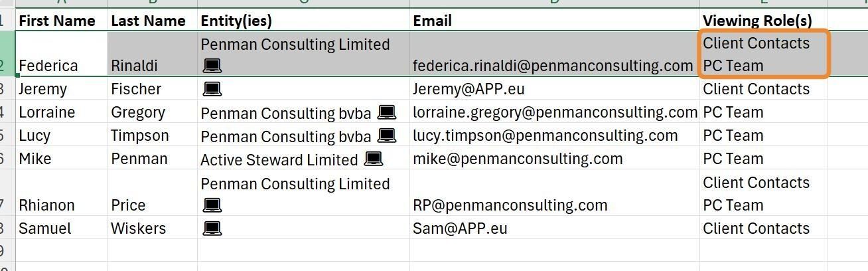The width and height of the screenshot is (868, 271).
Task: Click the mike@penmanconsulting.com email cell
Action: [x=518, y=159]
